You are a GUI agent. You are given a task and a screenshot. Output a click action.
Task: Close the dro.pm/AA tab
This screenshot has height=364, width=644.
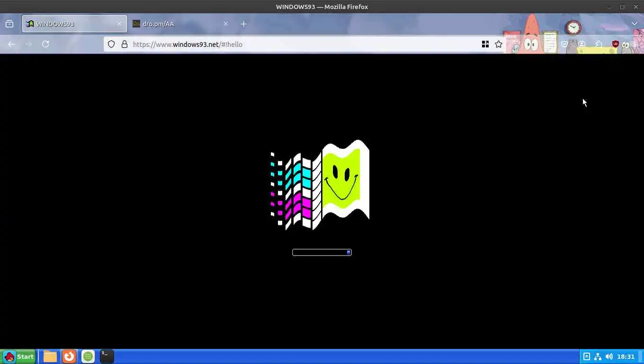pos(225,24)
